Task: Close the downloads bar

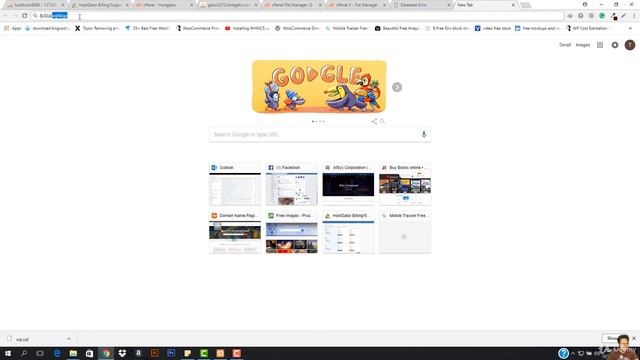Action: 634,338
